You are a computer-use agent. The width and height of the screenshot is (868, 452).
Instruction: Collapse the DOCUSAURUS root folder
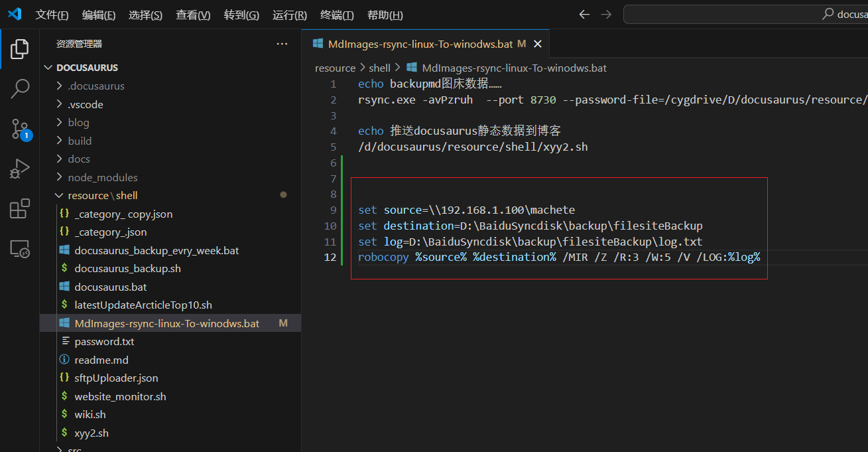click(x=48, y=68)
